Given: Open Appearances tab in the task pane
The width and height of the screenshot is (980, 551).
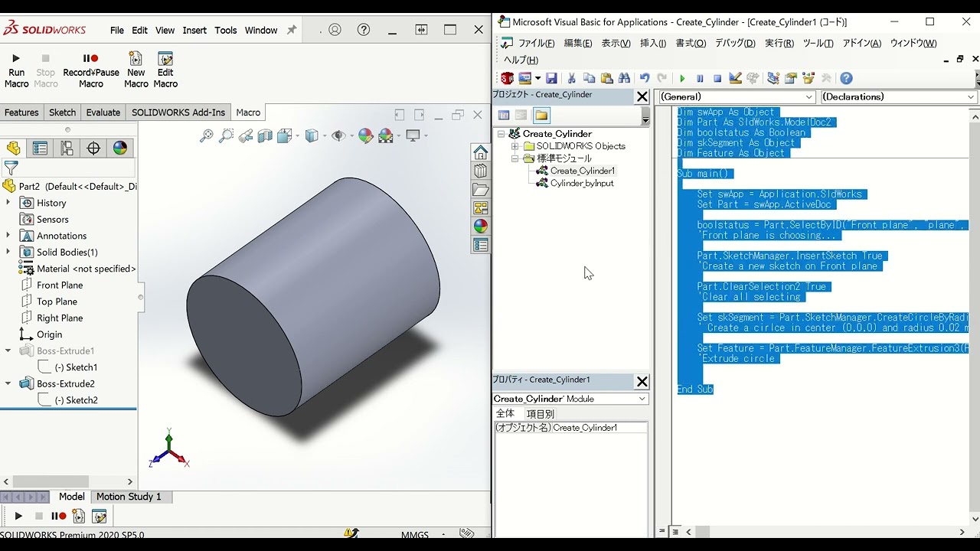Looking at the screenshot, I should pyautogui.click(x=480, y=226).
